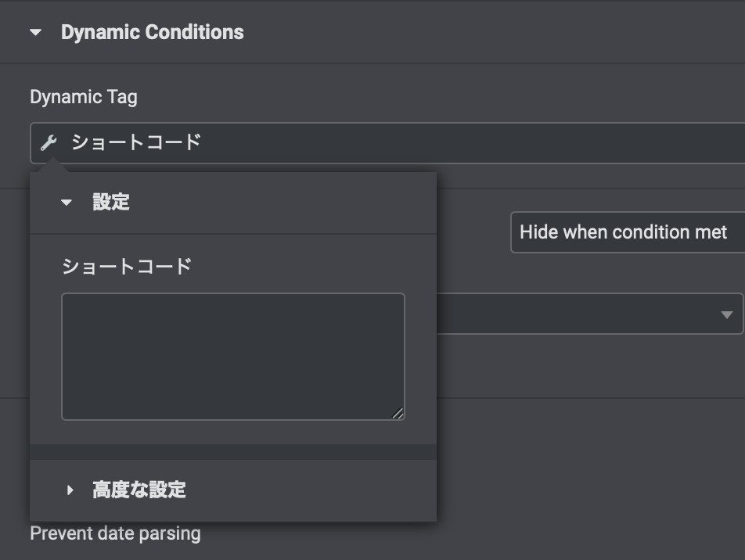Collapse the 設定 section using its arrow

pos(67,203)
